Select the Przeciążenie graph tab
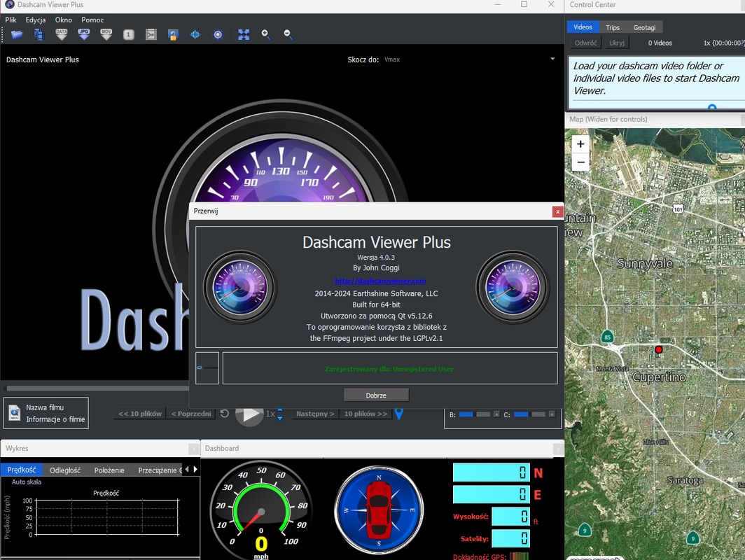Viewport: 745px width, 560px height. 158,470
